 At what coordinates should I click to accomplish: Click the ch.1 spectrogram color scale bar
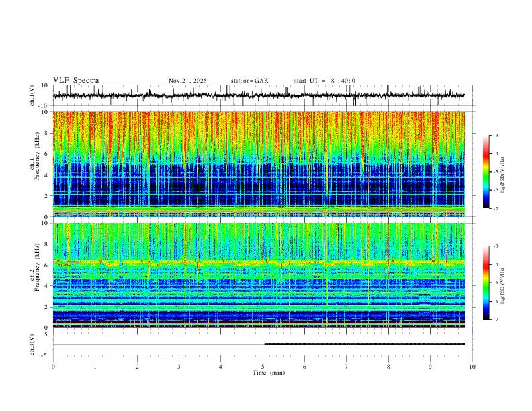pos(486,172)
